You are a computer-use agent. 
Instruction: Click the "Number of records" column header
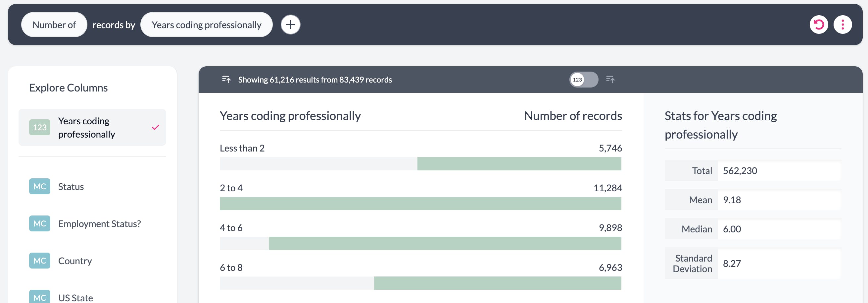[x=573, y=116]
